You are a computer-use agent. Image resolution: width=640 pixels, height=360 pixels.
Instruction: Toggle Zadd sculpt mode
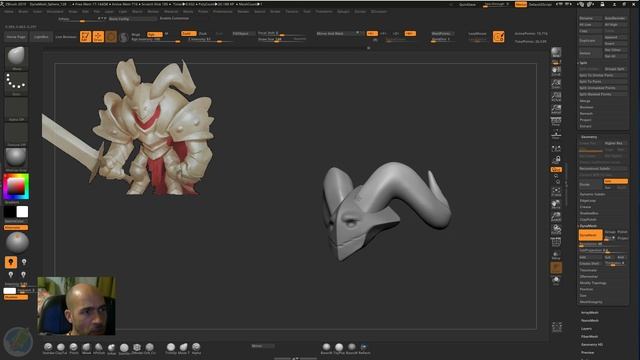point(189,33)
